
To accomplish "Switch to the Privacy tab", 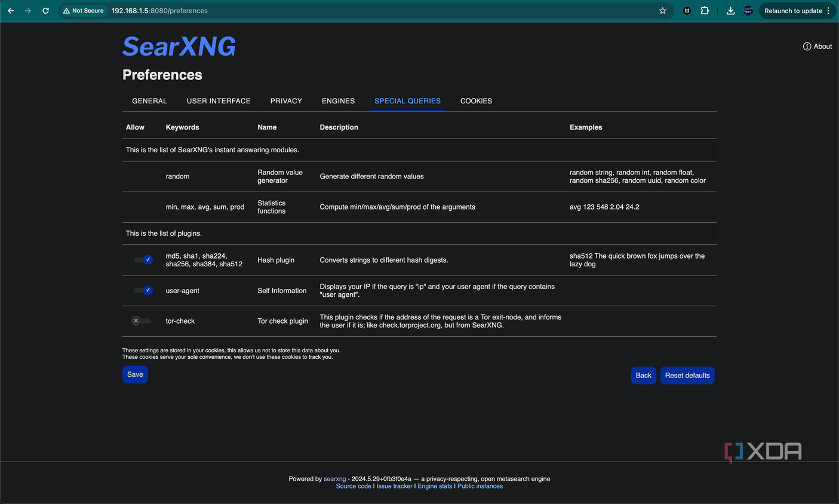I will pyautogui.click(x=286, y=101).
